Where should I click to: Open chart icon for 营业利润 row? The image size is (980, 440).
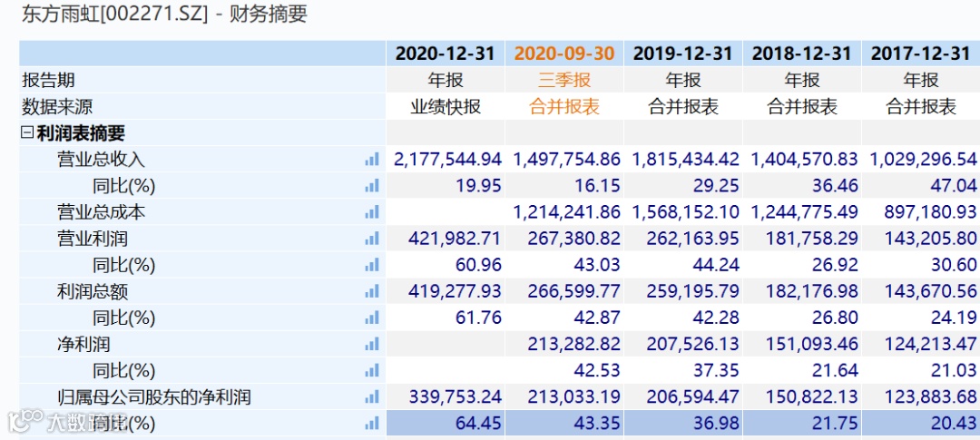[x=372, y=238]
